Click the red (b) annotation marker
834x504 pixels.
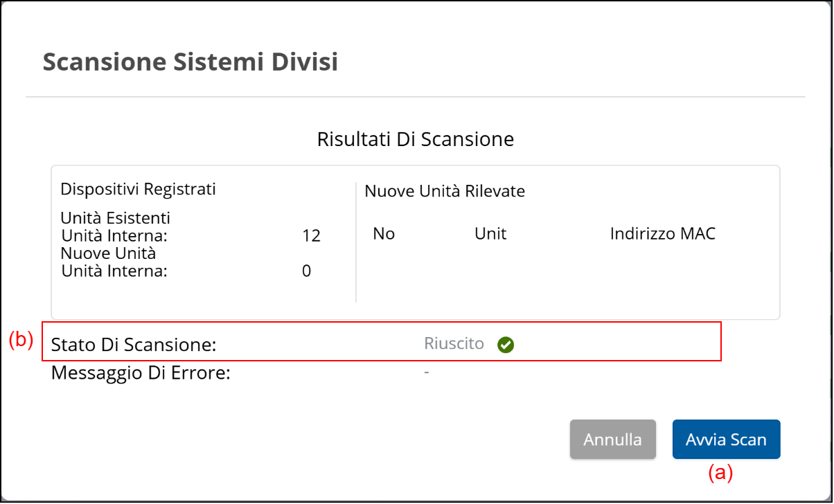[21, 340]
